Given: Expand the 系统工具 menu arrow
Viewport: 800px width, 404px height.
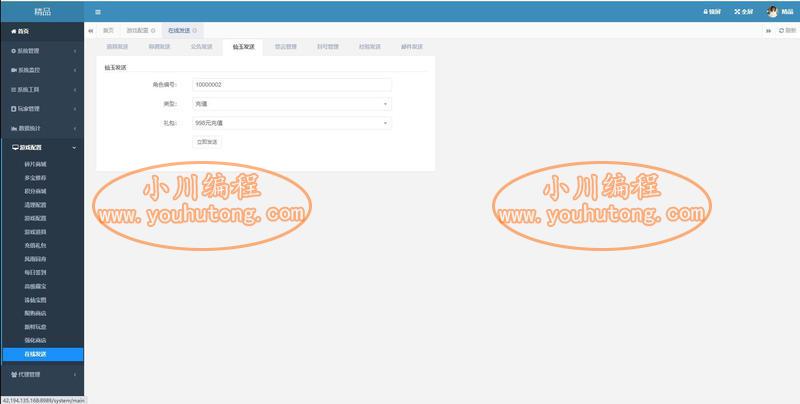Looking at the screenshot, I should click(75, 89).
